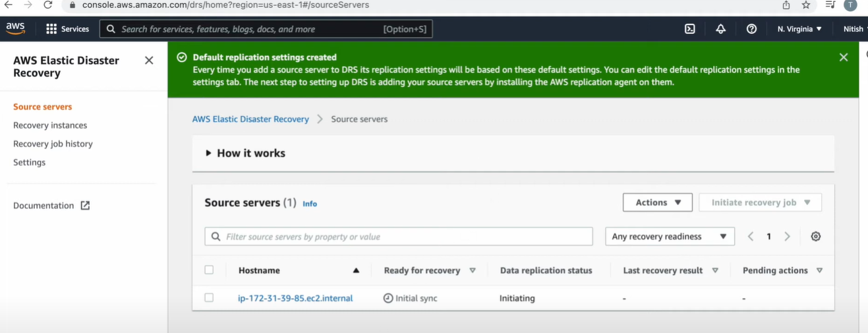The image size is (868, 333).
Task: Open Settings in sidebar
Action: [30, 162]
